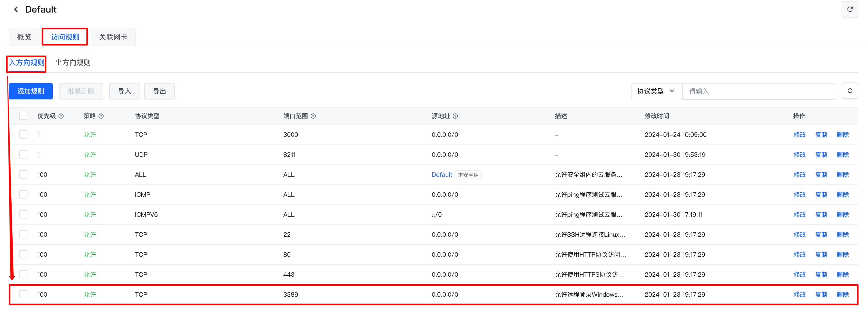Viewport: 868px width, 312px height.
Task: Tick the select-all checkbox in table header
Action: point(23,116)
